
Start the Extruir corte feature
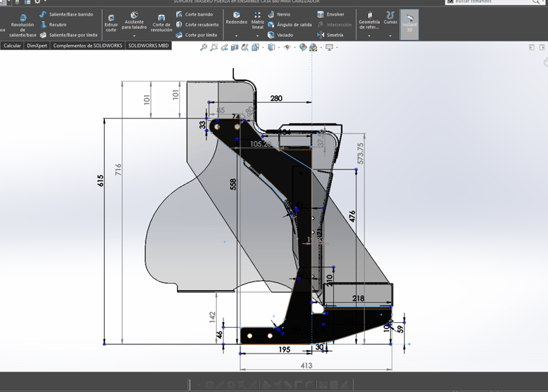tap(111, 24)
